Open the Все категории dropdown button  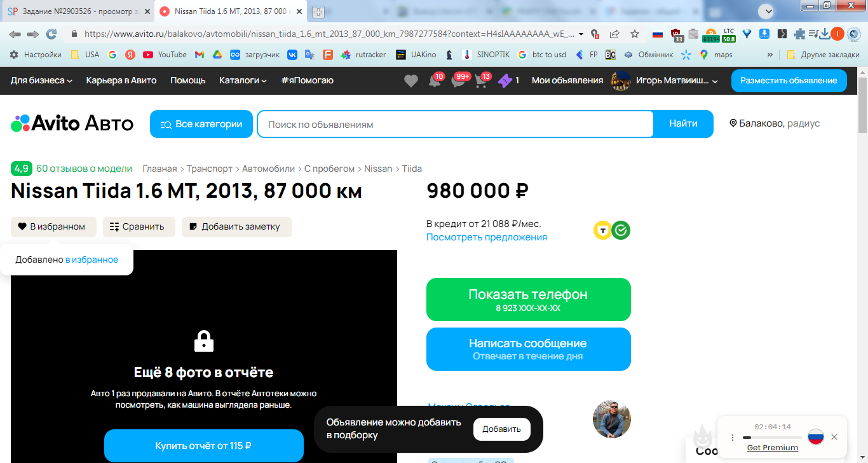201,124
